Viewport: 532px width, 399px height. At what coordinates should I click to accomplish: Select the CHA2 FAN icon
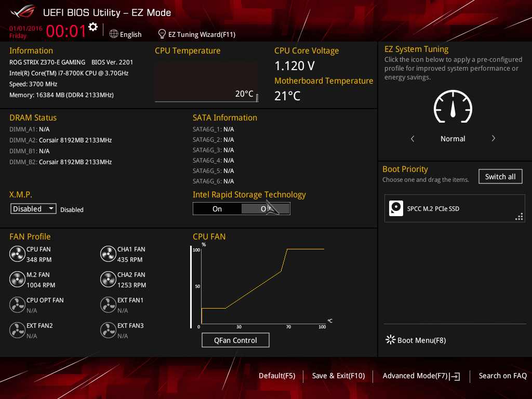pos(108,279)
